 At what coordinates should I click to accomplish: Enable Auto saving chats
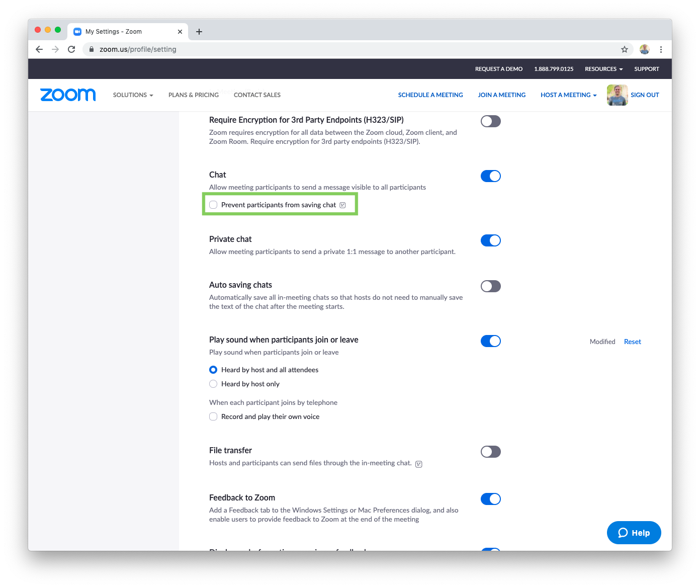coord(491,286)
